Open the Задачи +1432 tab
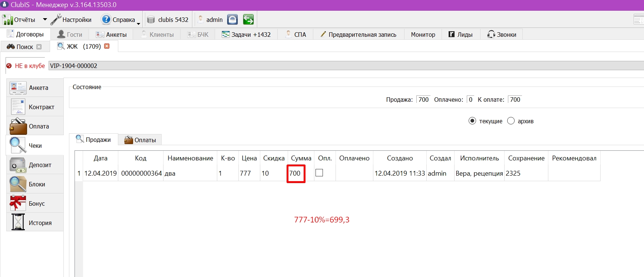644x277 pixels. point(246,34)
